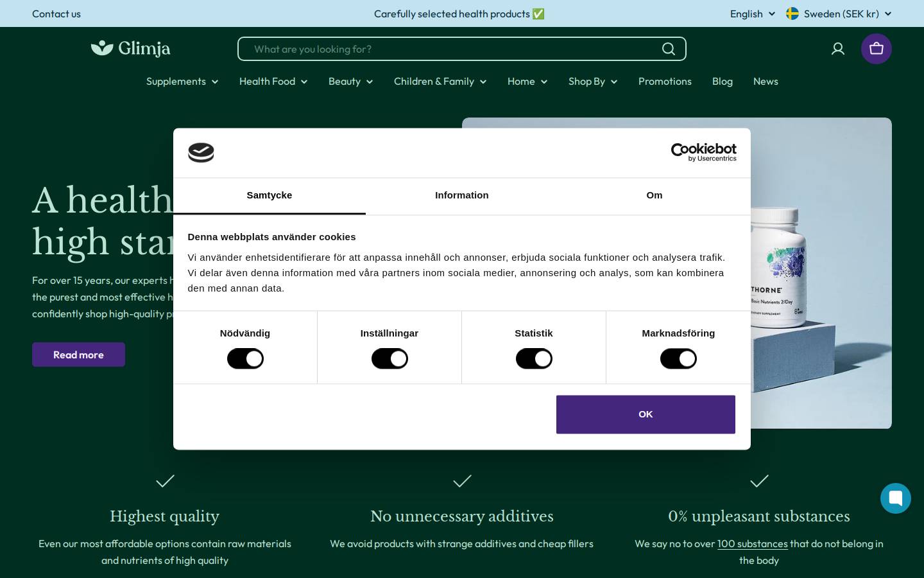Expand the Shop By menu
The image size is (924, 578).
click(x=593, y=82)
